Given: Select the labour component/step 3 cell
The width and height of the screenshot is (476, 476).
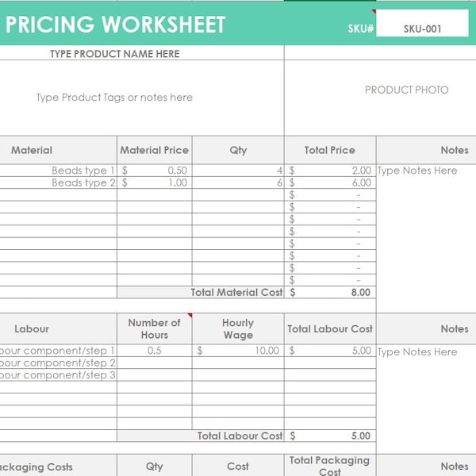Looking at the screenshot, I should point(58,375).
